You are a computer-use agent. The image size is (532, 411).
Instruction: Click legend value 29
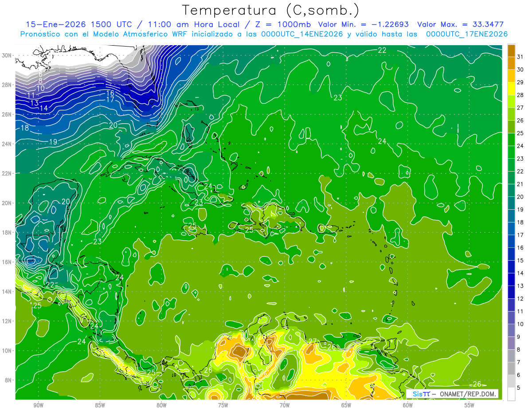pyautogui.click(x=520, y=82)
